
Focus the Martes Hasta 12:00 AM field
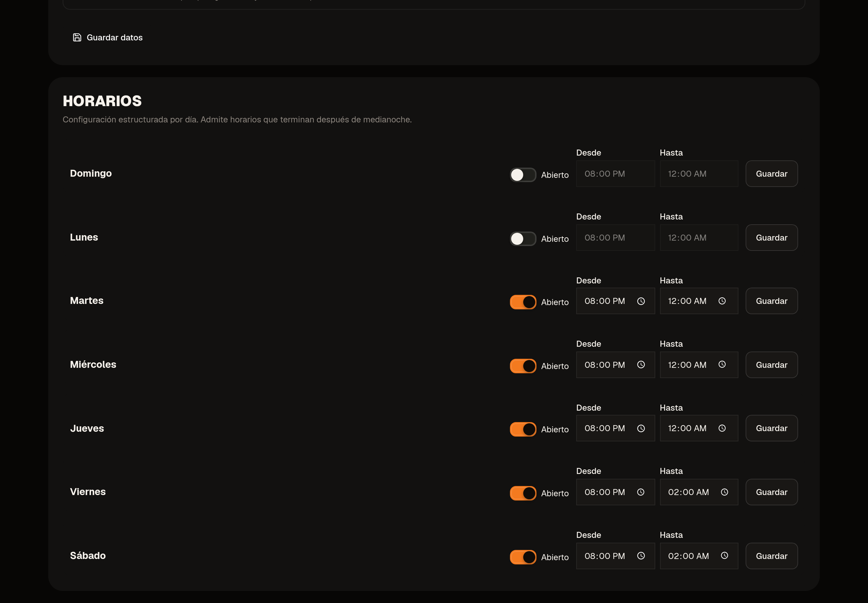click(x=699, y=301)
